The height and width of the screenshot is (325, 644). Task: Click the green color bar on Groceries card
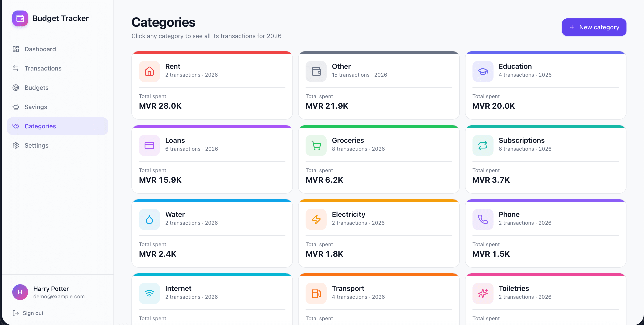pos(379,127)
